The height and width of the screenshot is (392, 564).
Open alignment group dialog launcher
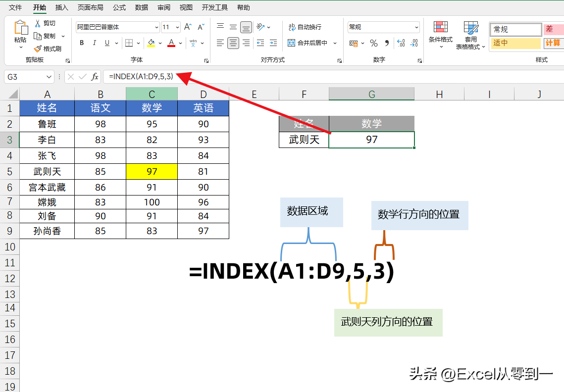coord(340,61)
